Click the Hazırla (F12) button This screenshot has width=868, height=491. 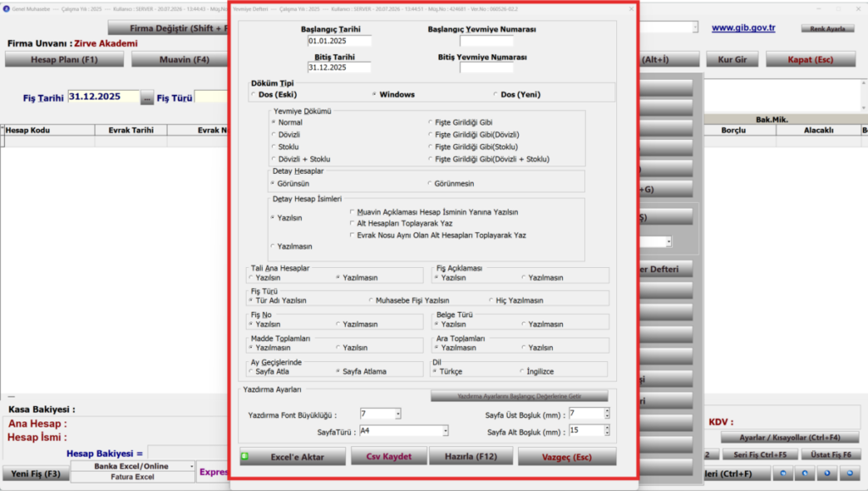[x=471, y=457]
